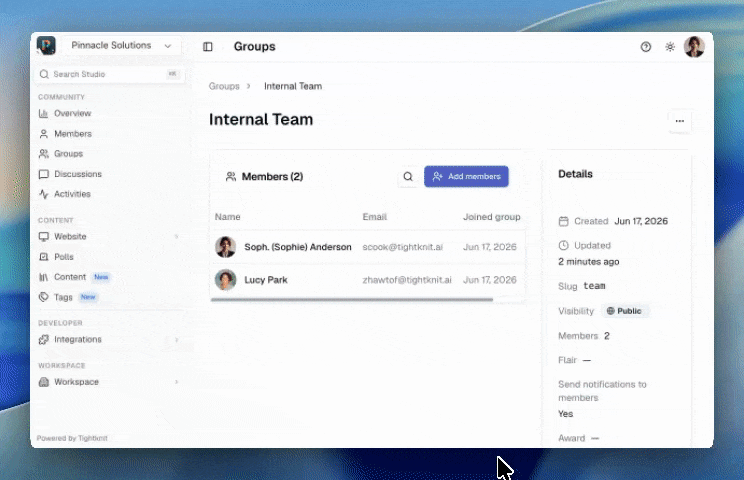Click the Discussions chat icon in sidebar
This screenshot has width=744, height=480.
coord(44,174)
